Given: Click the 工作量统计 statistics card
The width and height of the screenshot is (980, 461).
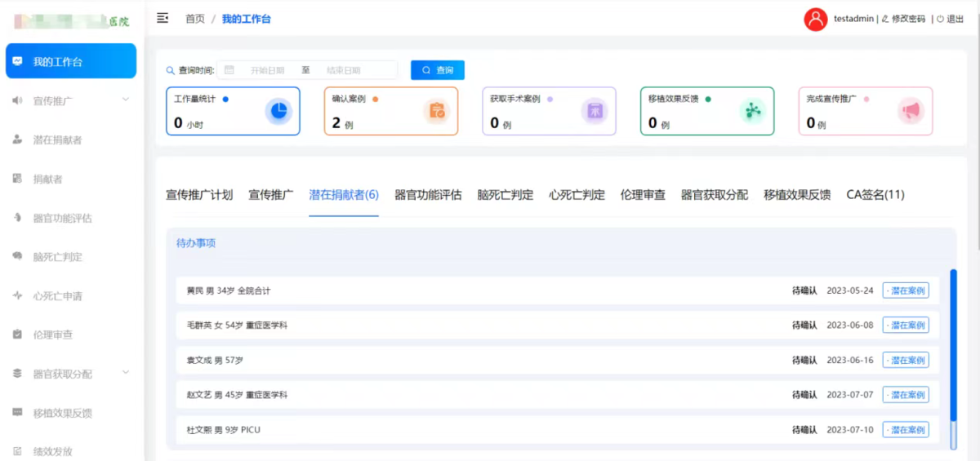Looking at the screenshot, I should click(234, 111).
